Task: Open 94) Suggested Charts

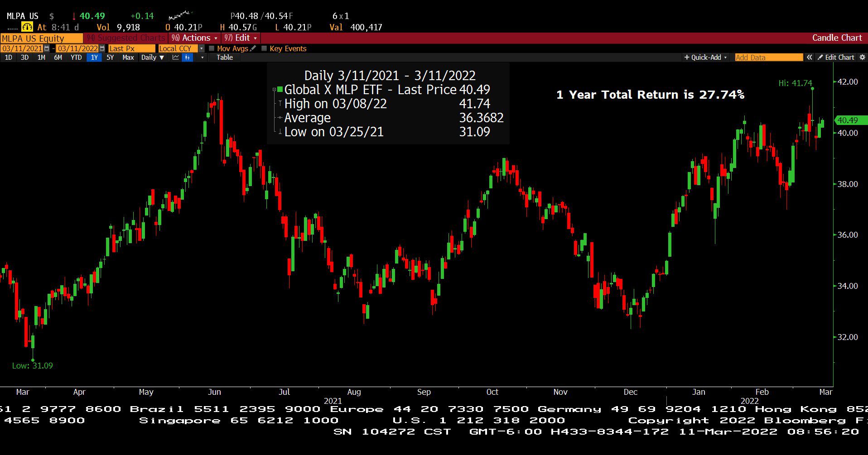Action: click(x=126, y=38)
